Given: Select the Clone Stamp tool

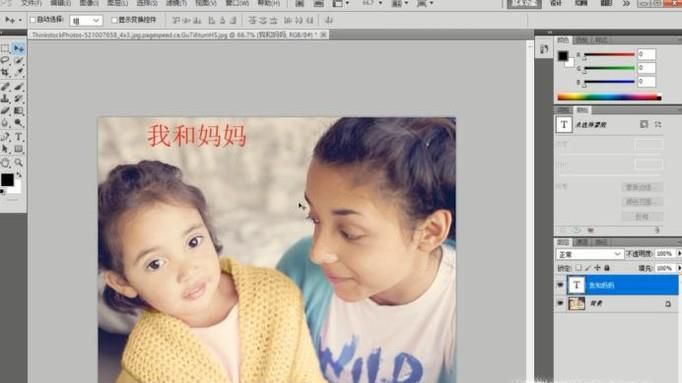Looking at the screenshot, I should click(x=5, y=99).
